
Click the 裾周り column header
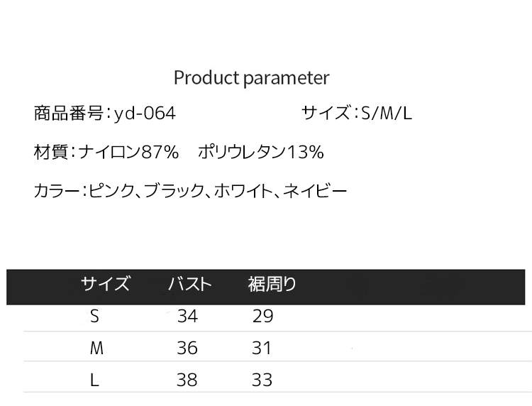(x=272, y=285)
